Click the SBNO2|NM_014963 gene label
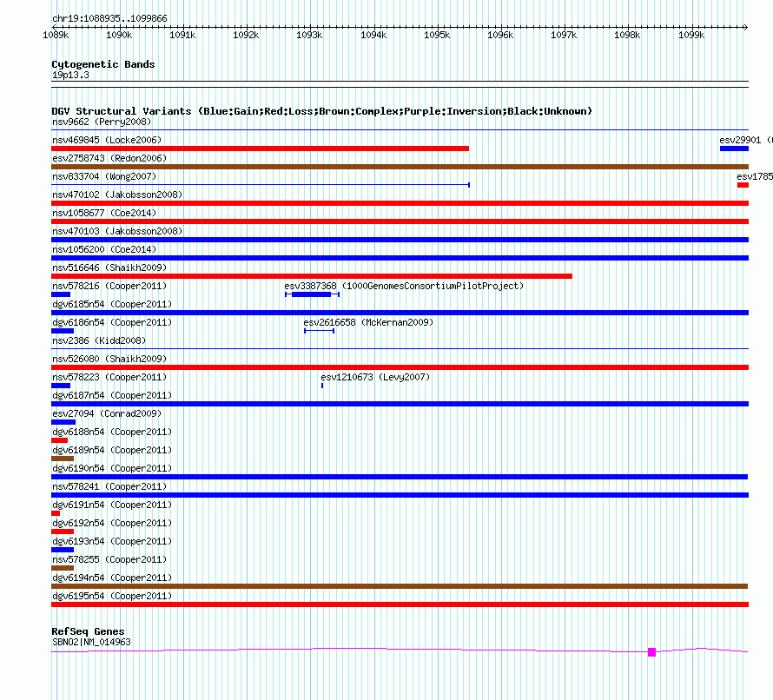This screenshot has height=700, width=773. [x=91, y=642]
